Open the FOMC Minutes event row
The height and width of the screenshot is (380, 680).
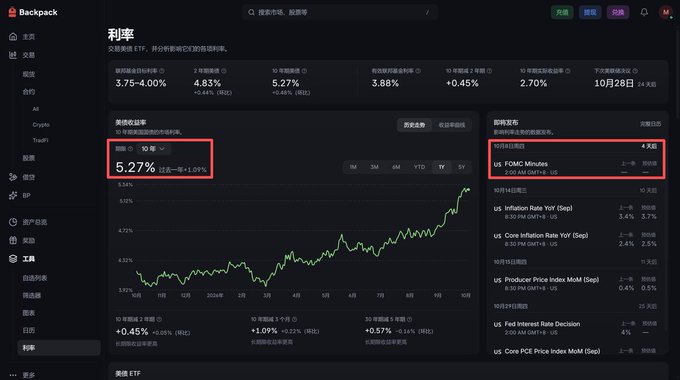coord(576,167)
